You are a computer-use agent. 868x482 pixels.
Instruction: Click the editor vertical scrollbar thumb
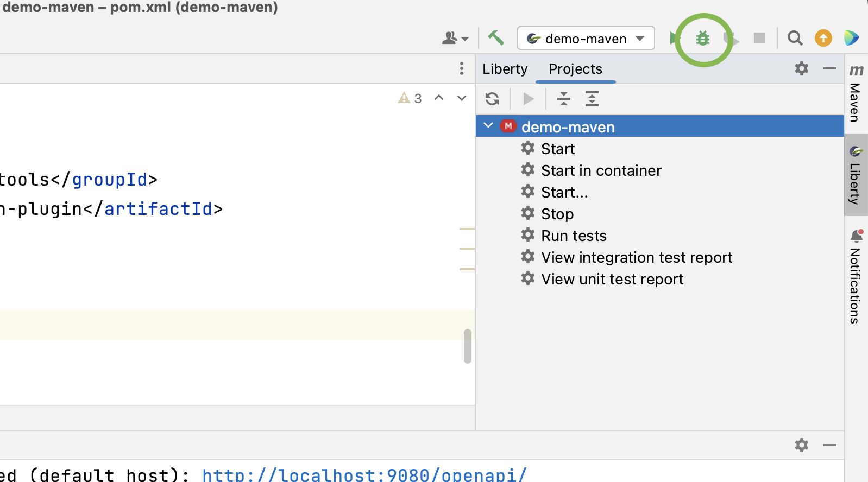(468, 346)
